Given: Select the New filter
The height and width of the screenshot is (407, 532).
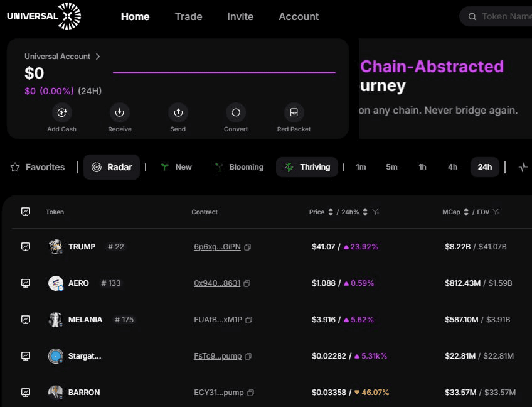Looking at the screenshot, I should point(176,167).
